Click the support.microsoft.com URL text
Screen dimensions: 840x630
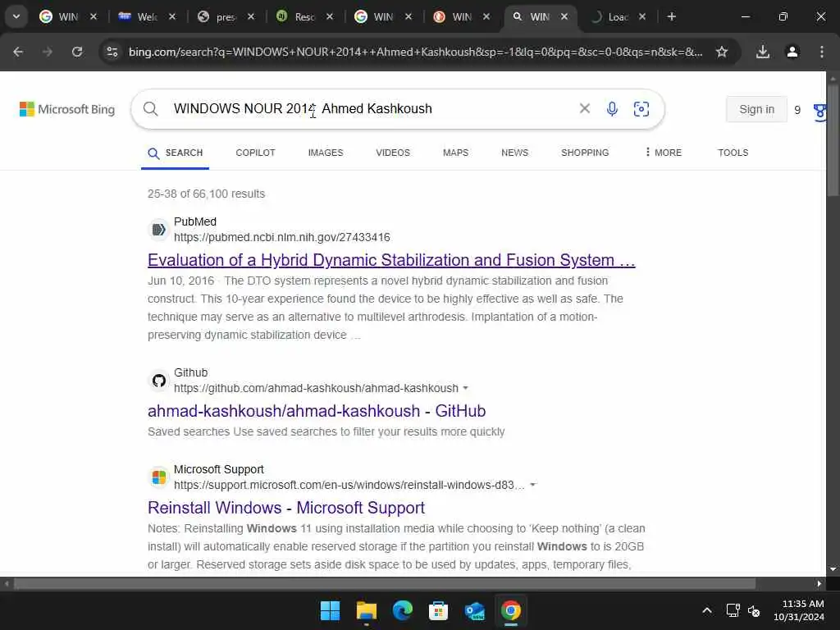point(349,485)
